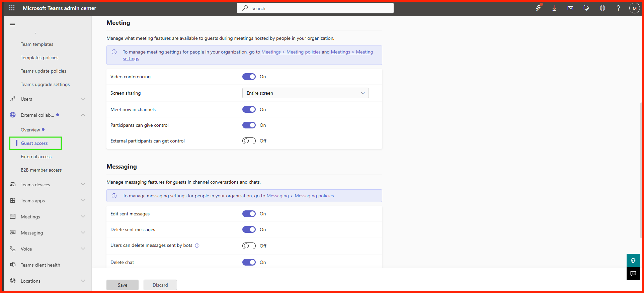Follow Messaging > Messaging policies link
Image resolution: width=644 pixels, height=293 pixels.
pyautogui.click(x=300, y=196)
